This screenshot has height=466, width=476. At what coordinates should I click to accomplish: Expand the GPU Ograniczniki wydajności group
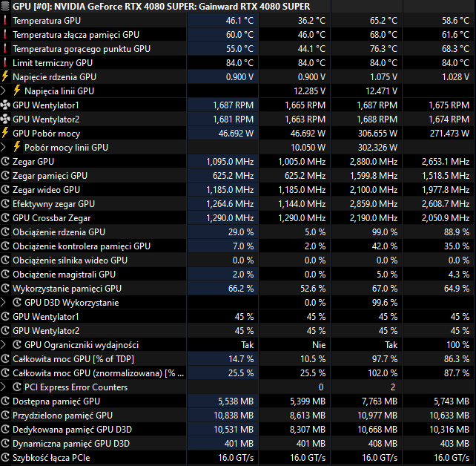3,345
